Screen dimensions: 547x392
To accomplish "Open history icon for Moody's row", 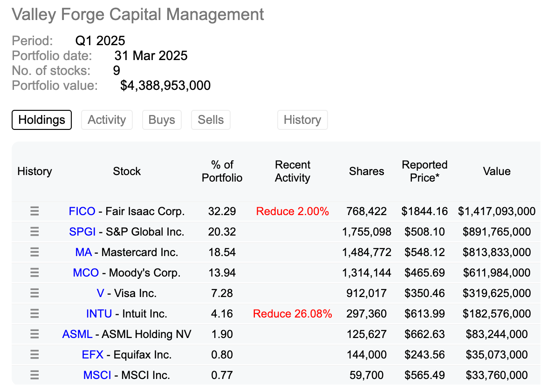I will point(34,272).
